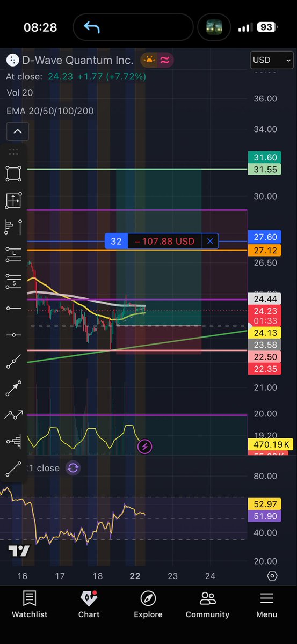Tap At close 24.23 +1.77 price text

pyautogui.click(x=76, y=77)
